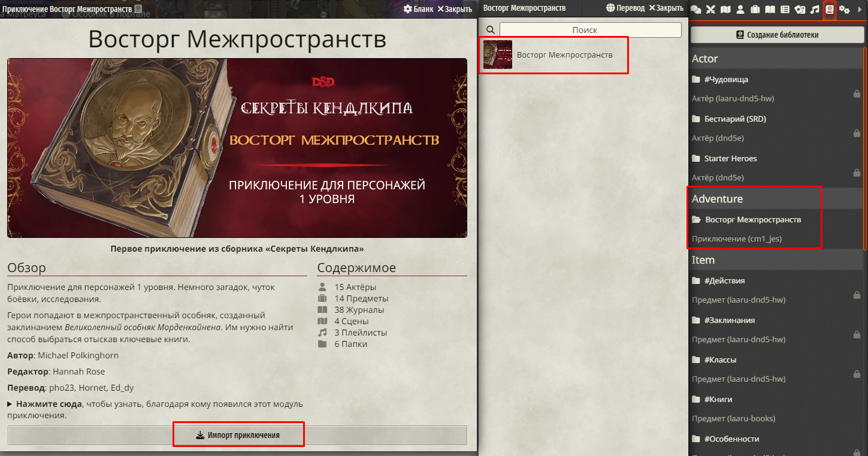Open the Card Stacks tab

coord(800,10)
